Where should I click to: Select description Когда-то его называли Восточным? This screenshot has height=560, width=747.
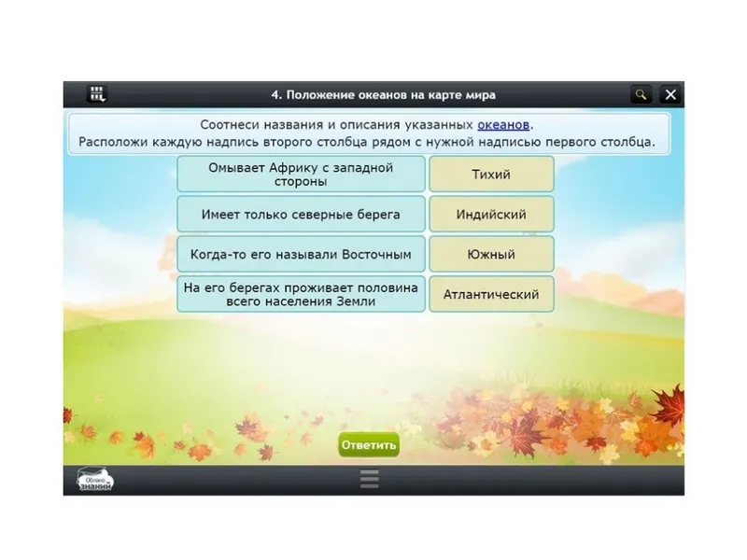(x=301, y=254)
